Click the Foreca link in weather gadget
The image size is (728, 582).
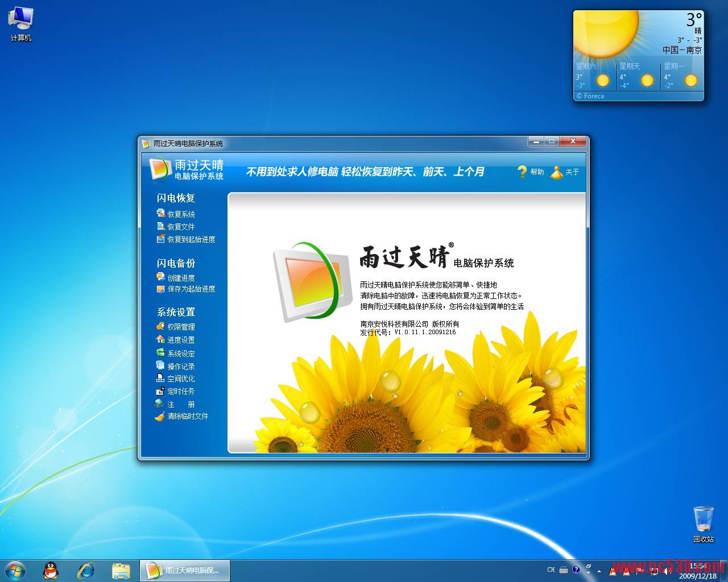[x=590, y=96]
